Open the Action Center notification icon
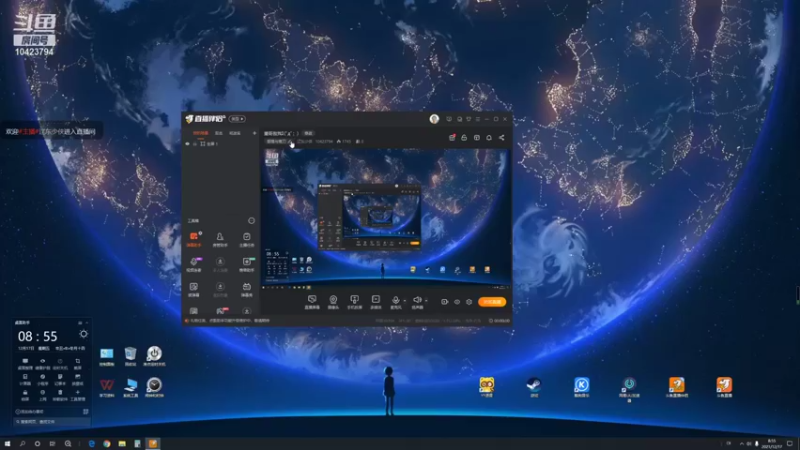Image resolution: width=800 pixels, height=450 pixels. tap(790, 444)
